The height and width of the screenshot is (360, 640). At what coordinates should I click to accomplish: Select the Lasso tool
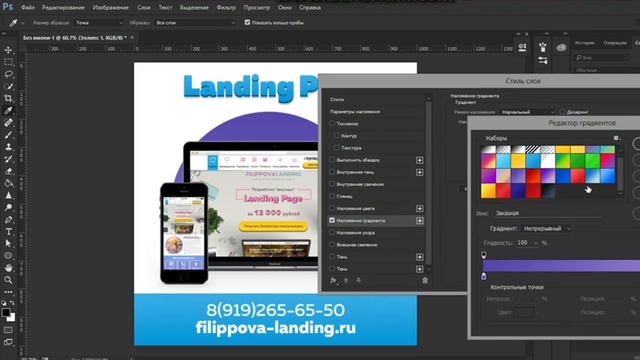8,74
